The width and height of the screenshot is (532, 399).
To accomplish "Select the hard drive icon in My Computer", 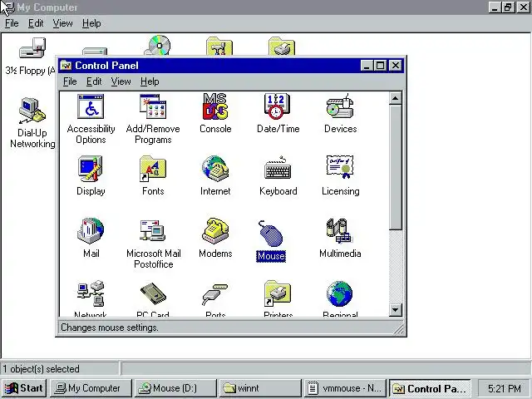I will pos(95,52).
